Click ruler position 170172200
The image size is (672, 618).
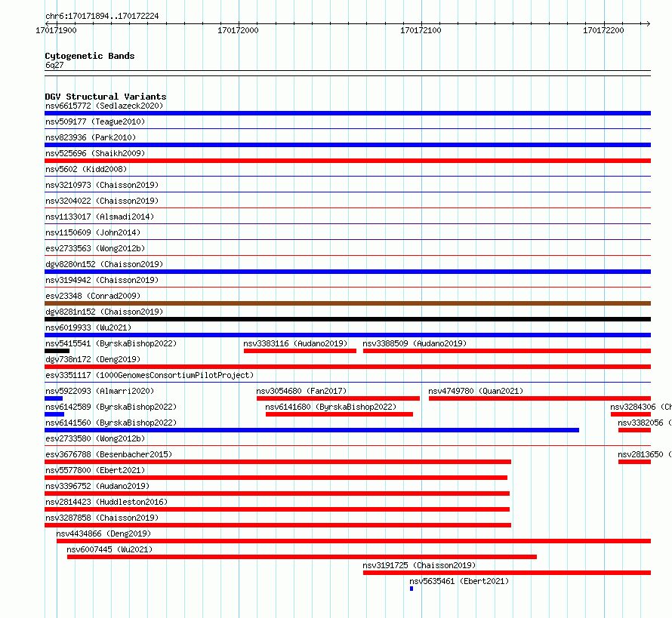[x=603, y=30]
